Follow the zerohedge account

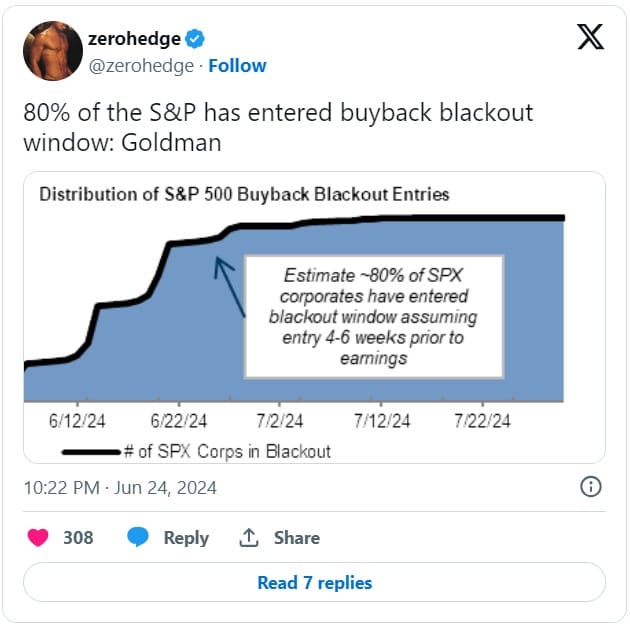click(237, 66)
